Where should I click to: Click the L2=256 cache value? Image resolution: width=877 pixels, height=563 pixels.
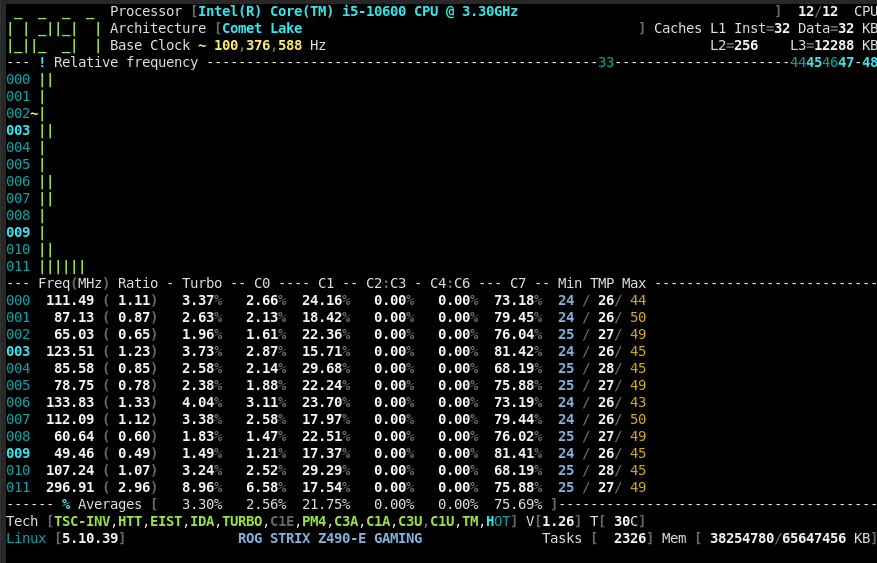[734, 45]
